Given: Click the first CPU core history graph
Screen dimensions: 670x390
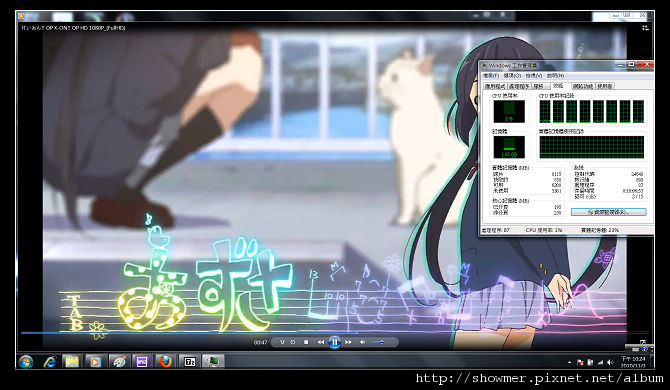Looking at the screenshot, I should (x=545, y=112).
